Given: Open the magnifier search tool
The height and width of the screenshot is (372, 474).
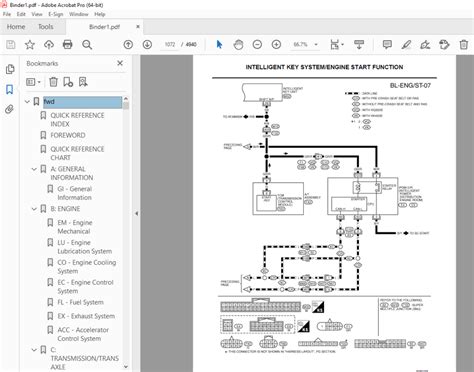Looking at the screenshot, I should [x=87, y=44].
